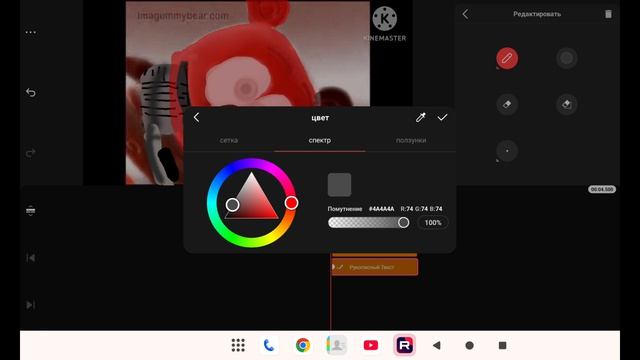Confirm the color with the checkmark
Image resolution: width=640 pixels, height=360 pixels.
[442, 118]
